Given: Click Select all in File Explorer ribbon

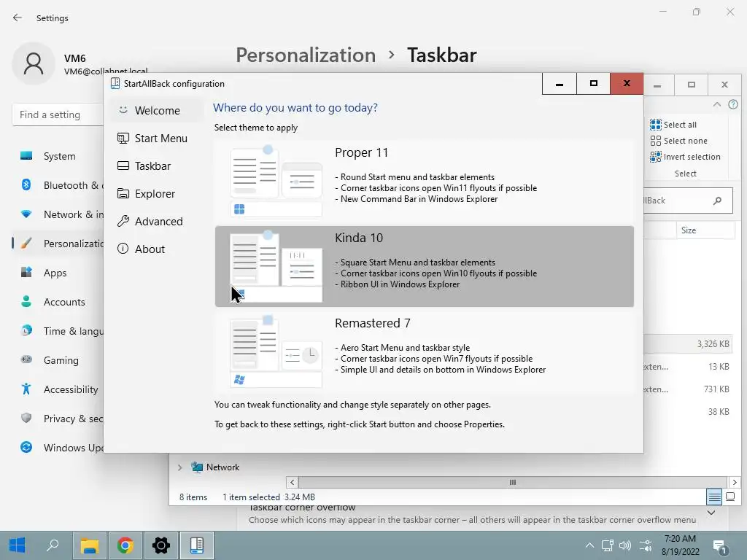Looking at the screenshot, I should tap(673, 125).
